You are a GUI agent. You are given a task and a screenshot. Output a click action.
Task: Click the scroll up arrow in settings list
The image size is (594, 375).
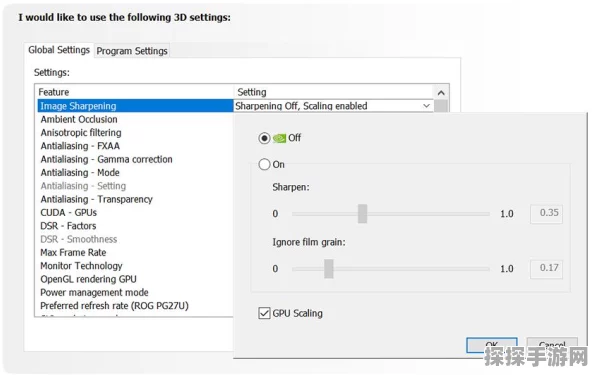point(441,93)
